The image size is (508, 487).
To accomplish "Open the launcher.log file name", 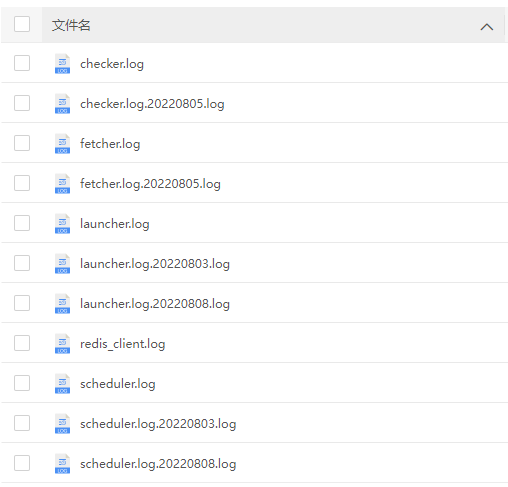I will [115, 224].
